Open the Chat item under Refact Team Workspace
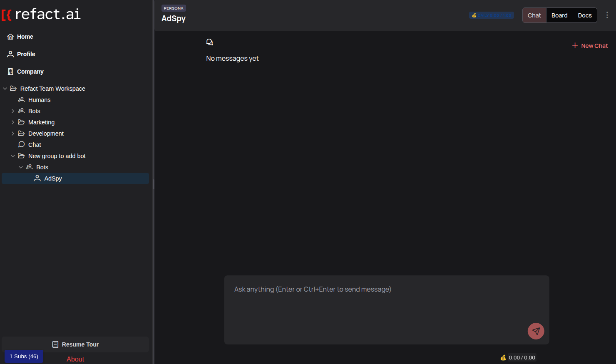 35,144
